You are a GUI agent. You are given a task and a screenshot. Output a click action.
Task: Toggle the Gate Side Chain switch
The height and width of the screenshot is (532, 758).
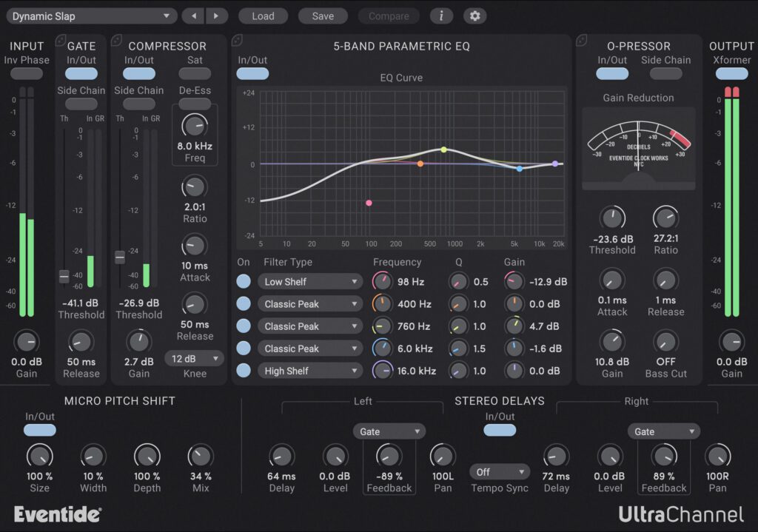81,104
